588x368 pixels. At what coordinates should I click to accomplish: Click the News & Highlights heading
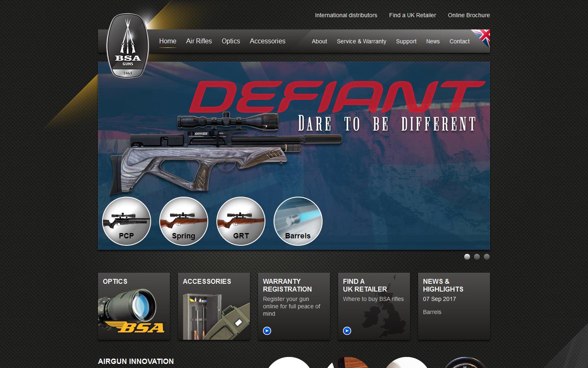coord(443,285)
